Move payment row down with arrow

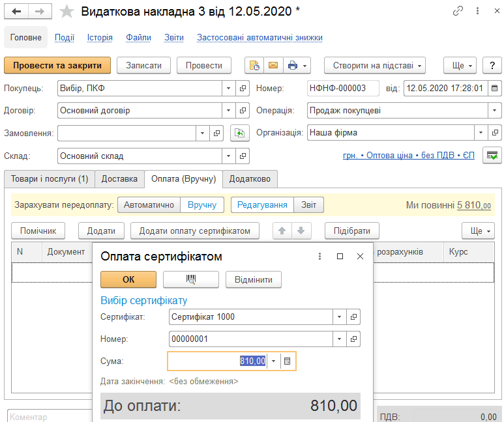coord(301,231)
